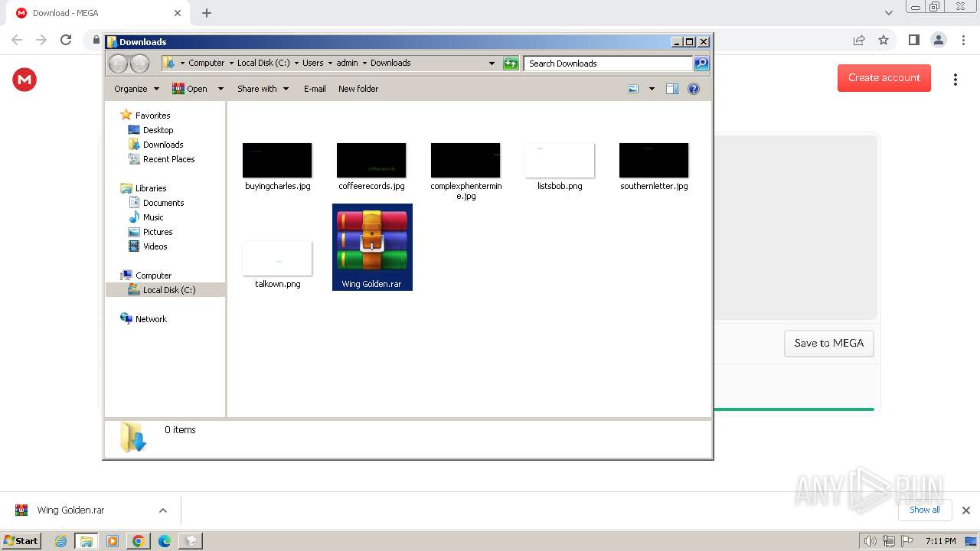Open Chrome profile avatar
The height and width of the screenshot is (551, 980).
tap(939, 40)
